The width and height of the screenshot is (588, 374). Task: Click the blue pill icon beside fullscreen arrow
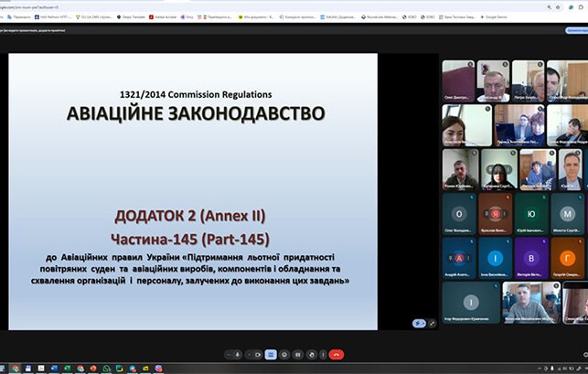419,324
